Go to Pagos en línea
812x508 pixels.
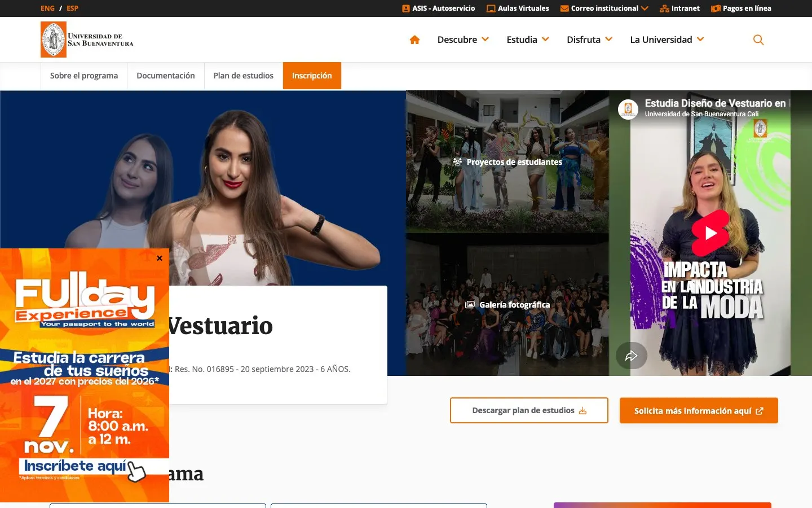[741, 8]
